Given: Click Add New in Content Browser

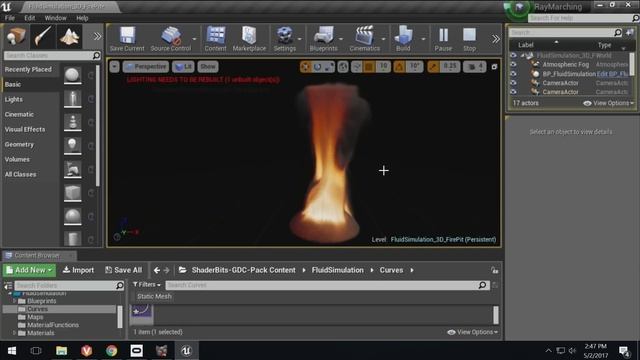Looking at the screenshot, I should pyautogui.click(x=30, y=270).
